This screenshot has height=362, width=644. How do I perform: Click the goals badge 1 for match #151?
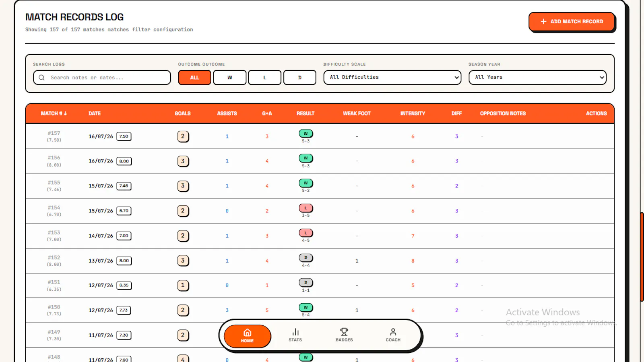183,286
